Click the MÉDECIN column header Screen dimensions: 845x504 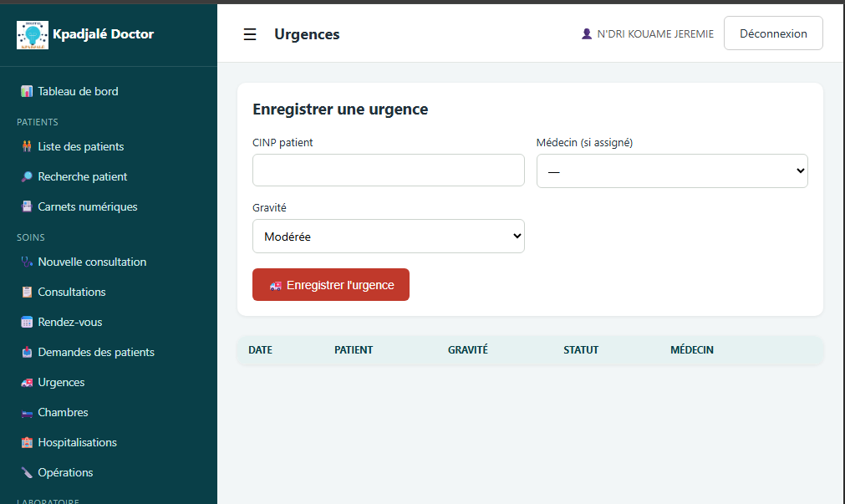click(x=692, y=350)
